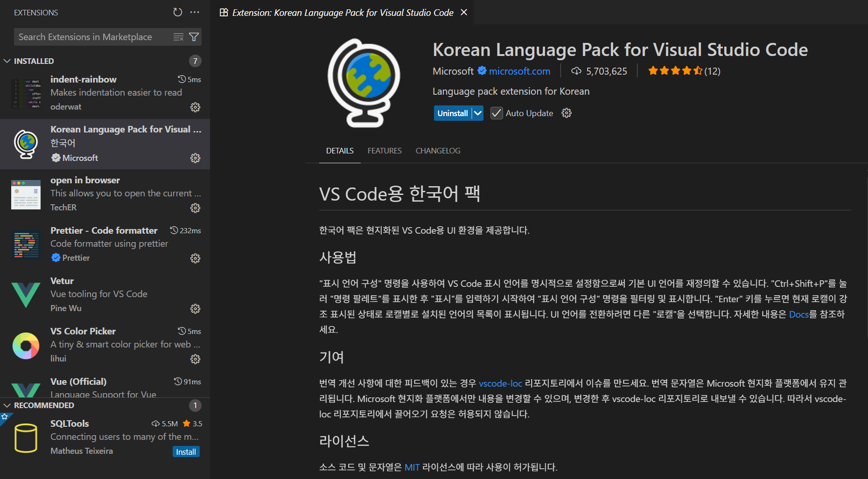Select Vetur extension V logo

[26, 295]
